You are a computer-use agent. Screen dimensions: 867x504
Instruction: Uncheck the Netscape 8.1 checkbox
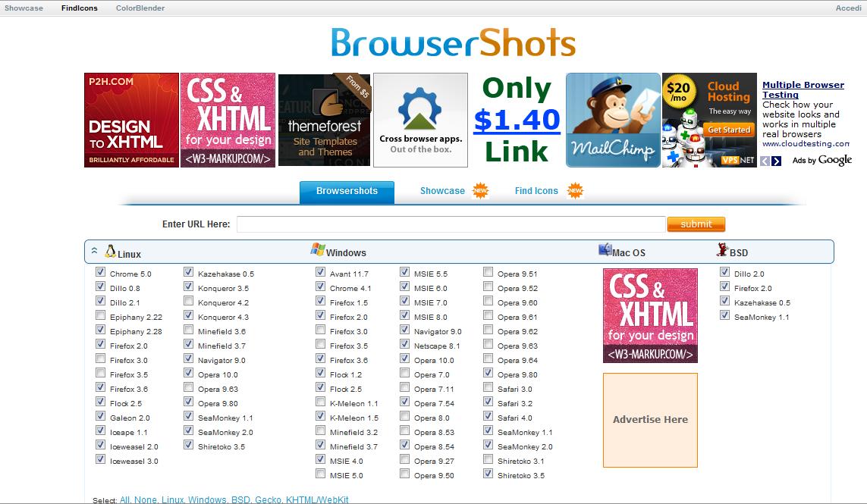click(x=405, y=344)
